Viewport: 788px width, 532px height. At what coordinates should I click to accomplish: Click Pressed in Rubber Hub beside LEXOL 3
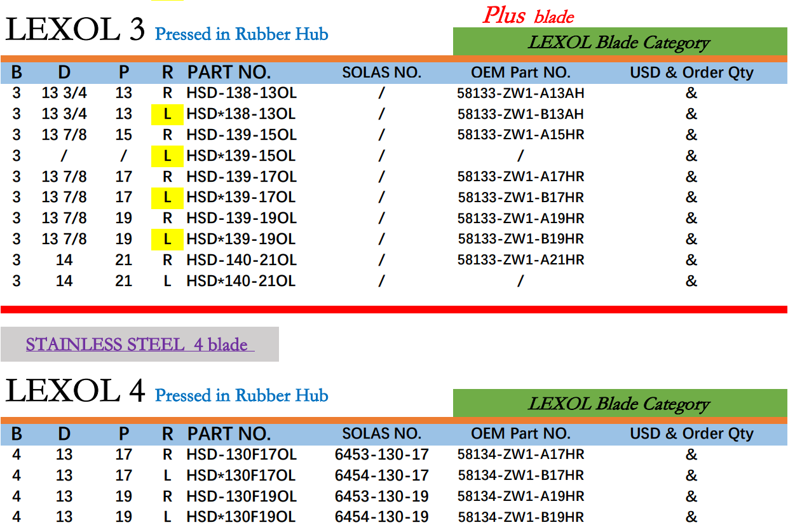point(241,34)
